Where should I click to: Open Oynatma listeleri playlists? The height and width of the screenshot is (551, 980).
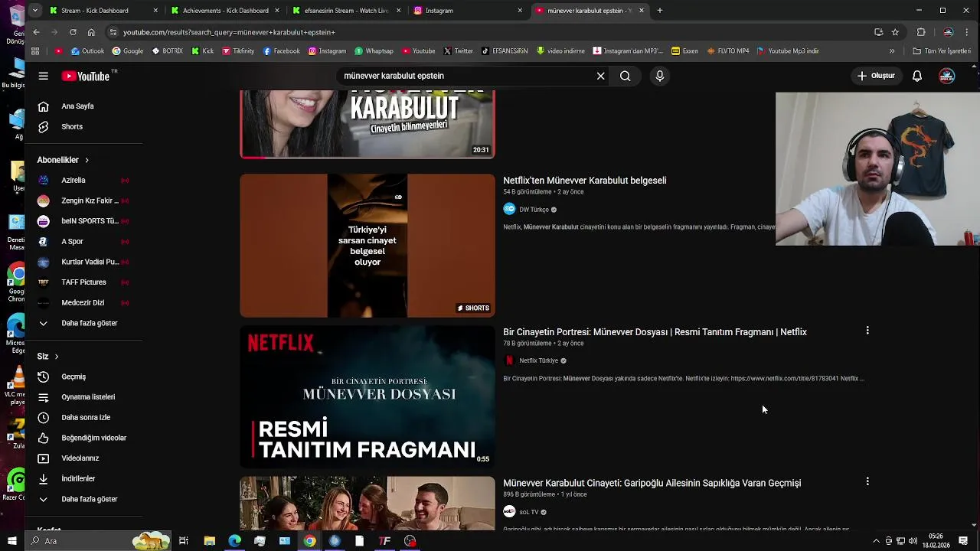tap(88, 397)
